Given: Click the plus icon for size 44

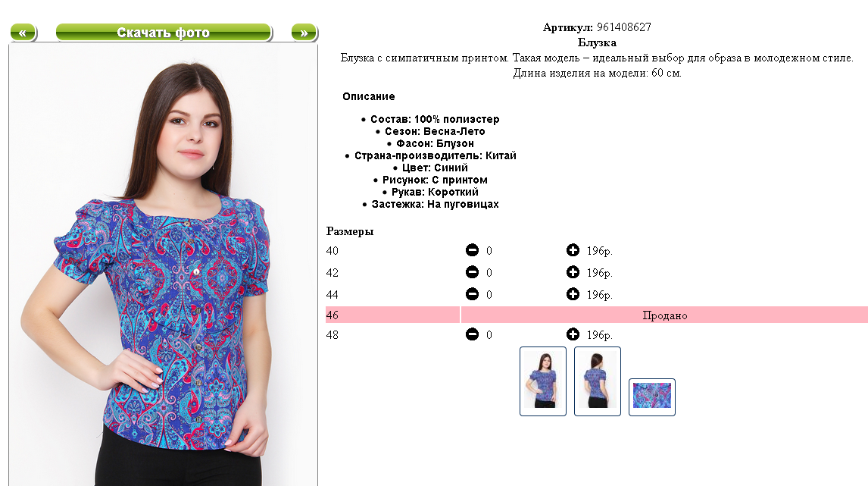Looking at the screenshot, I should pyautogui.click(x=573, y=294).
